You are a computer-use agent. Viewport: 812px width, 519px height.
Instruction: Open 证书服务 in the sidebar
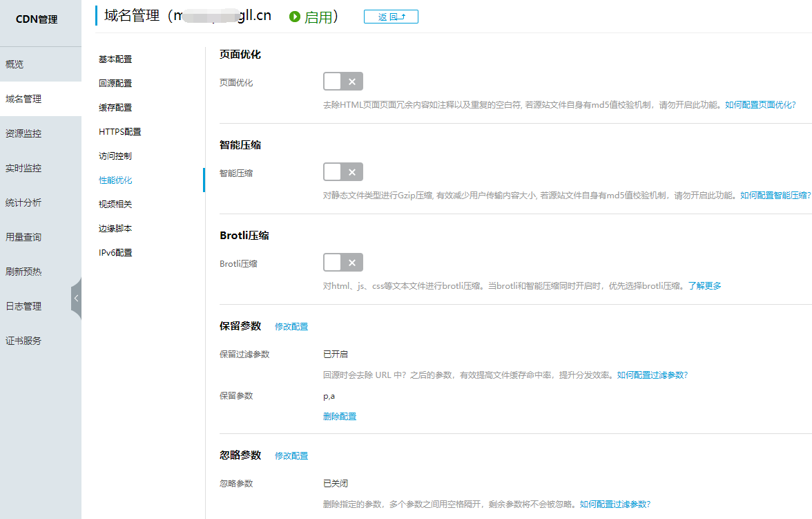pyautogui.click(x=23, y=341)
